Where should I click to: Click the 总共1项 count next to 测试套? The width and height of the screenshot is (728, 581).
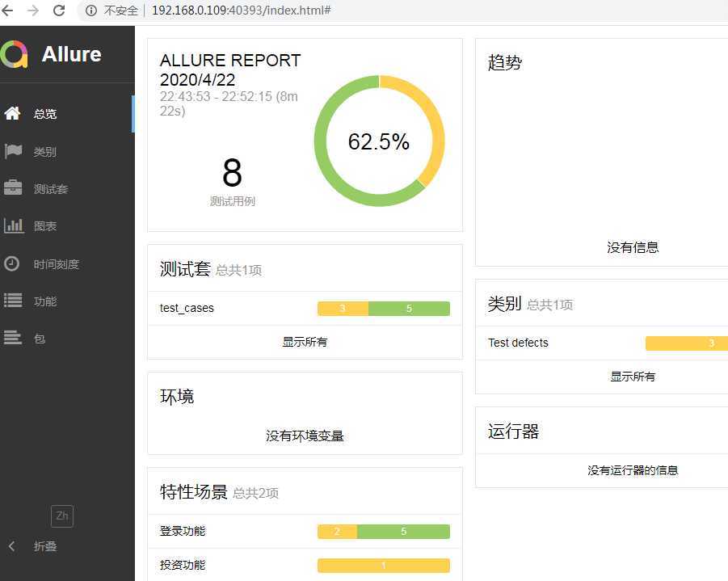coord(238,270)
